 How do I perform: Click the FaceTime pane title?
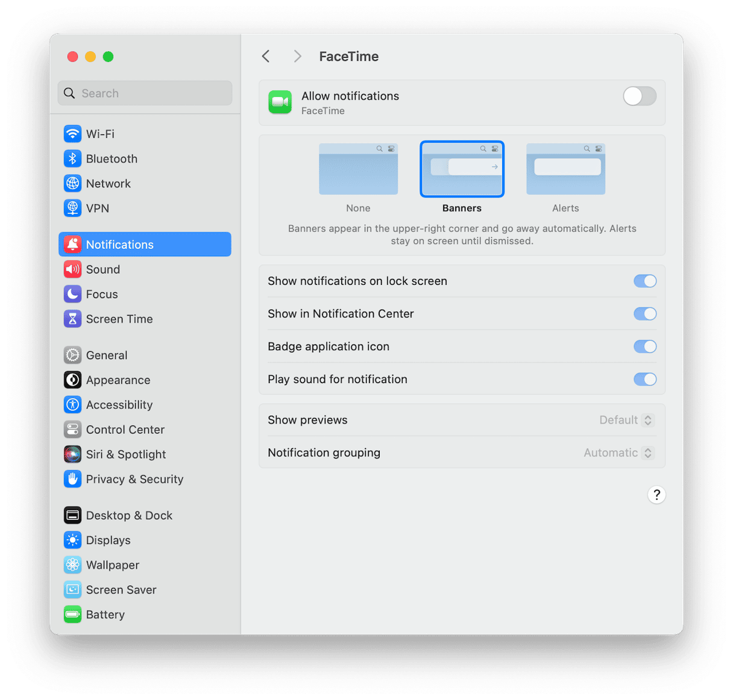click(x=349, y=57)
